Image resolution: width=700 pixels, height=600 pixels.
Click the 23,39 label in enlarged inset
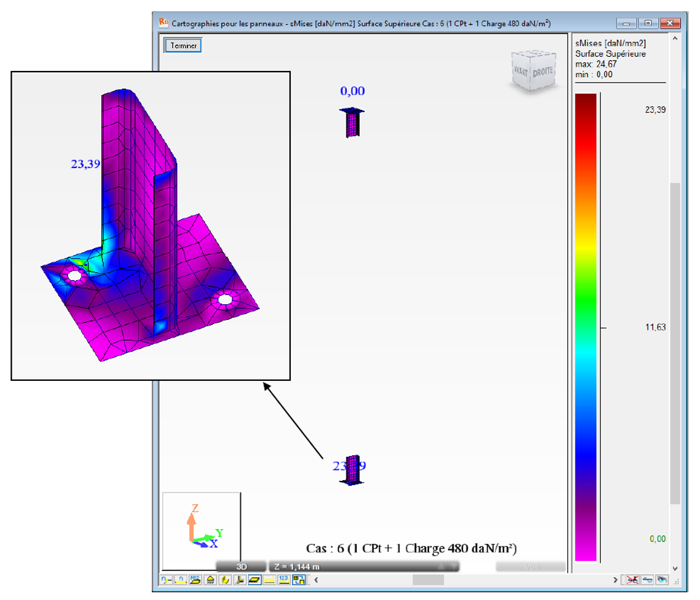pyautogui.click(x=85, y=164)
